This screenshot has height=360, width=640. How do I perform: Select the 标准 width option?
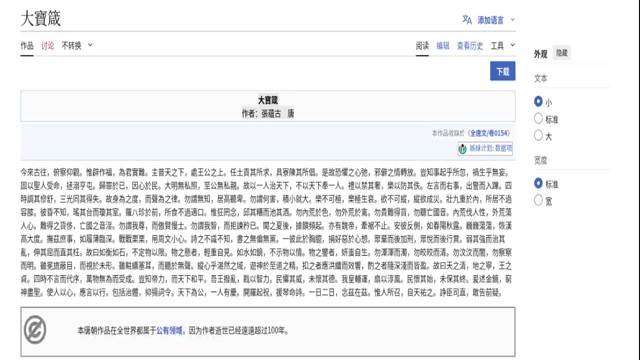pos(538,183)
